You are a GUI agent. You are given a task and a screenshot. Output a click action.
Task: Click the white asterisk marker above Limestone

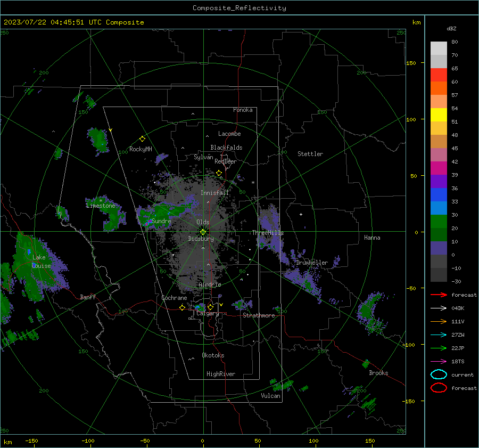101,201
